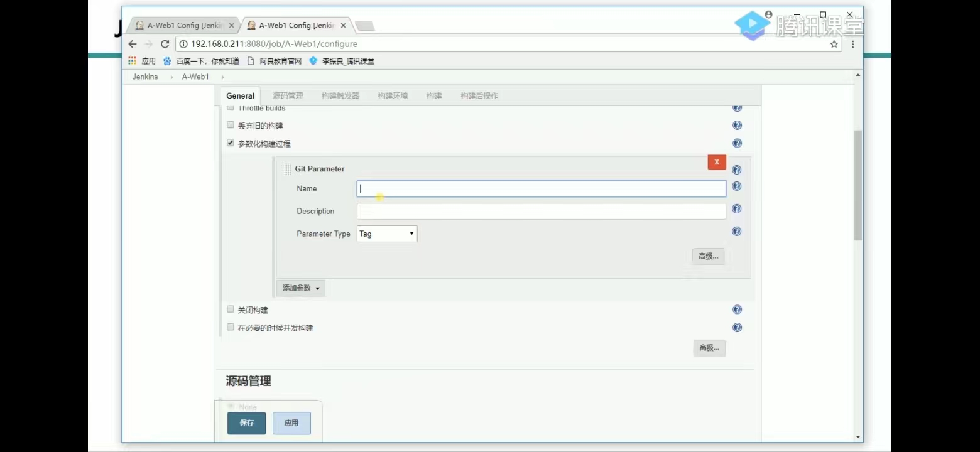Click the scrollbar down arrow
Image resolution: width=980 pixels, height=452 pixels.
click(x=858, y=437)
